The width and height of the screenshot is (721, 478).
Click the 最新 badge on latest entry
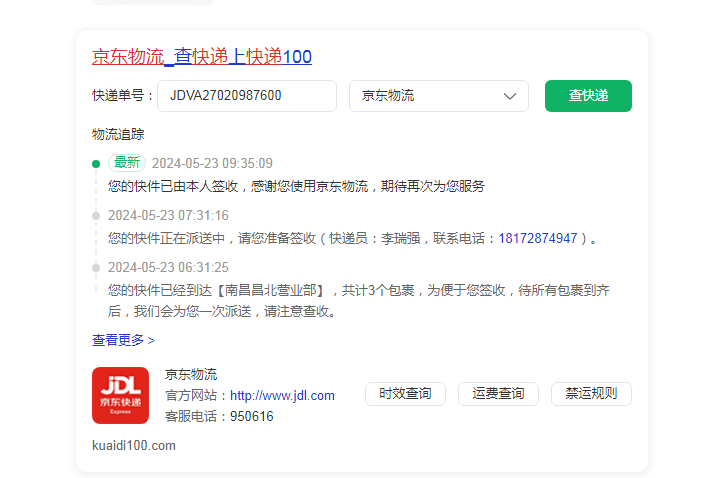127,163
